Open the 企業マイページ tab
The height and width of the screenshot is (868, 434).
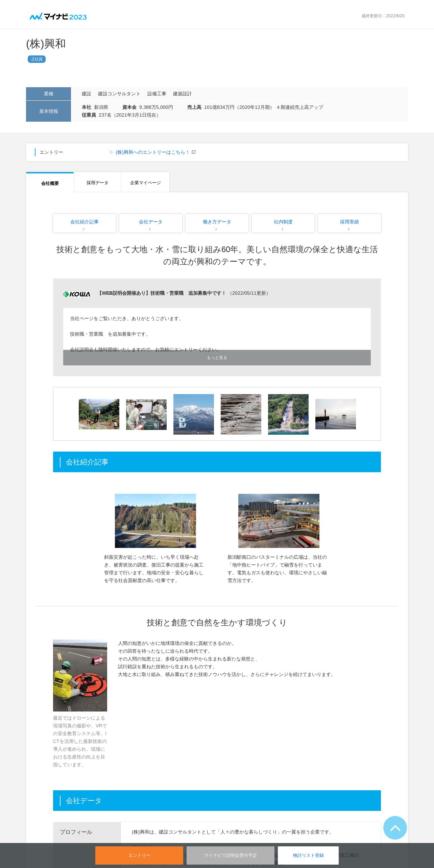[145, 183]
